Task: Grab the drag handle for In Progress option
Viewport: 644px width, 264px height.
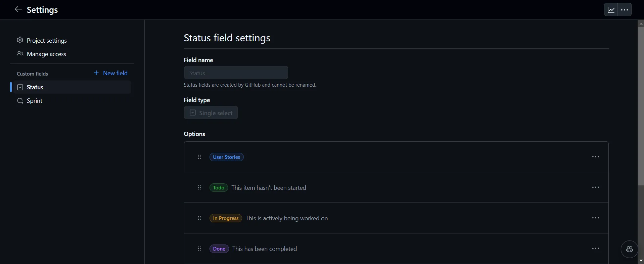Action: point(199,218)
